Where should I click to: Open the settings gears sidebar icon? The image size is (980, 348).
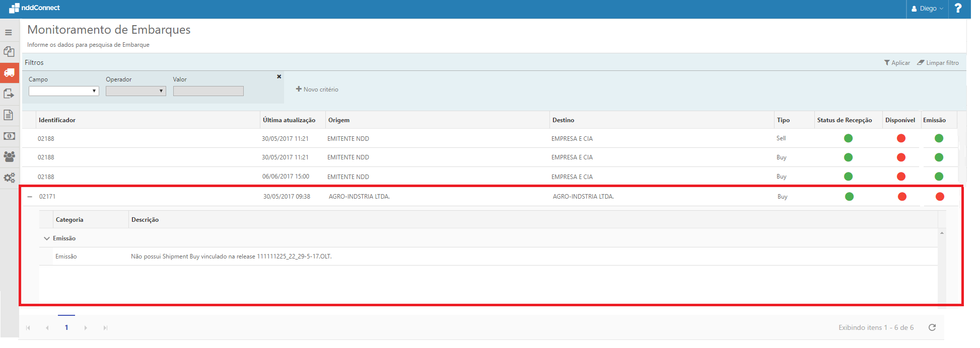click(x=9, y=178)
